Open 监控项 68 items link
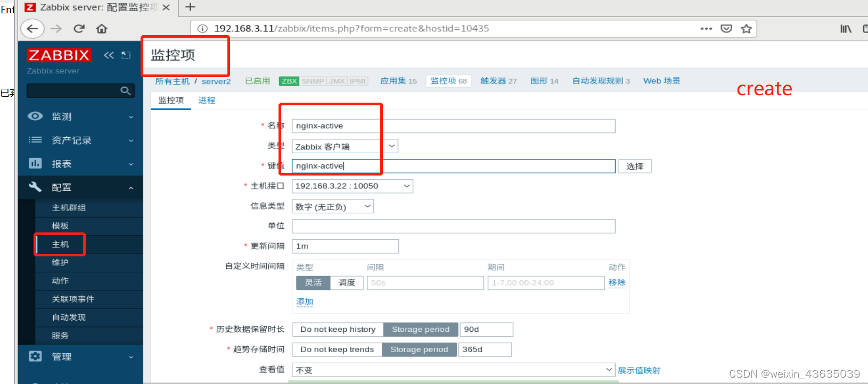The width and height of the screenshot is (868, 384). pos(449,81)
